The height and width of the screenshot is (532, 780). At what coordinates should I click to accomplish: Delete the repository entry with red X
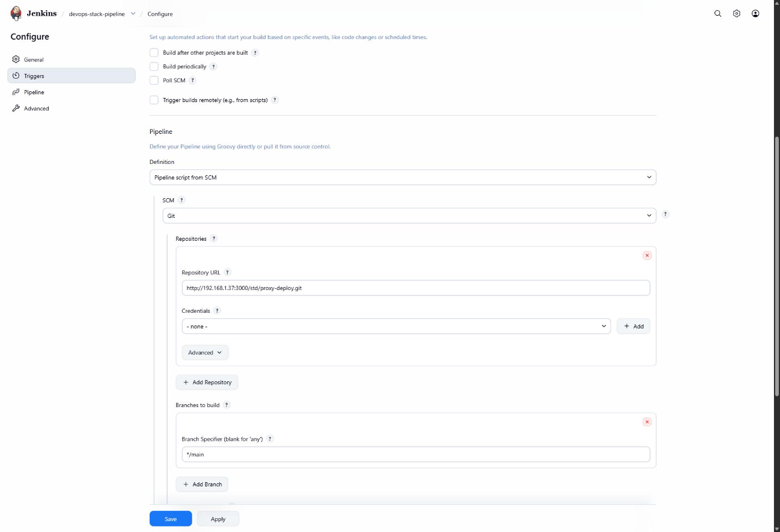(x=647, y=255)
